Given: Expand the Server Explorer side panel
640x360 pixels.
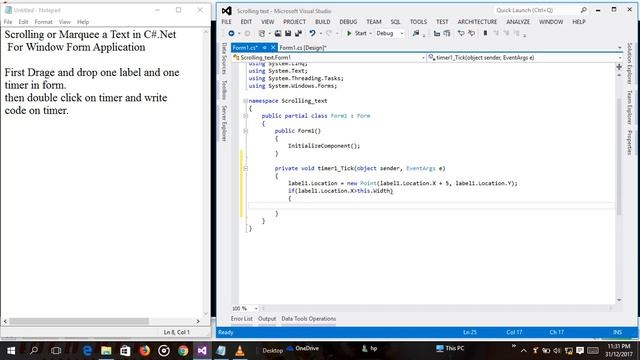Looking at the screenshot, I should pyautogui.click(x=224, y=123).
